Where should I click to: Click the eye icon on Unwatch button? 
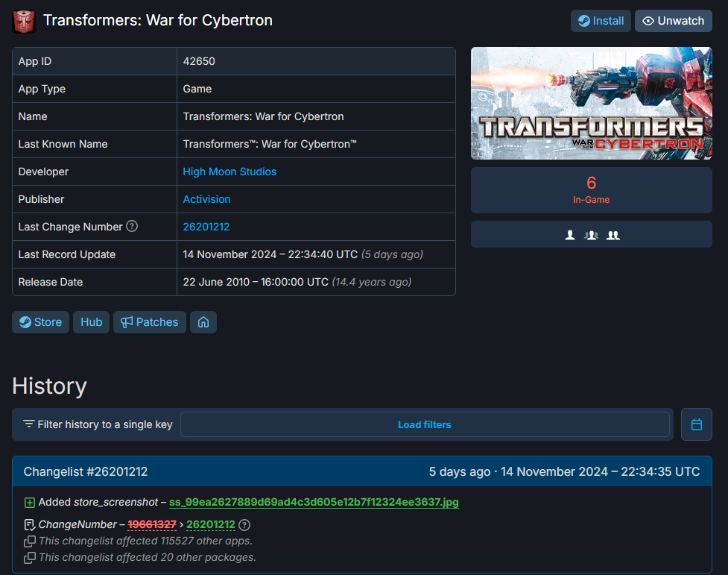point(648,21)
